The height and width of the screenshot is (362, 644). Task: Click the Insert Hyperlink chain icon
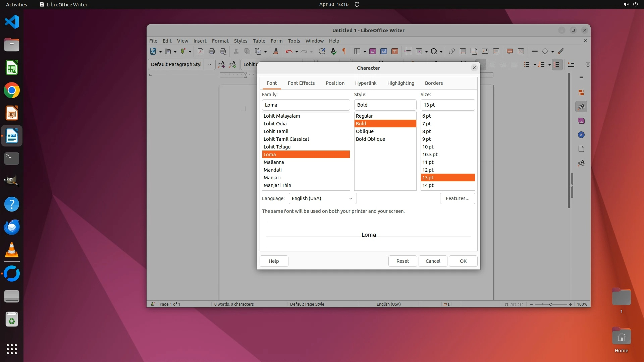pos(451,51)
